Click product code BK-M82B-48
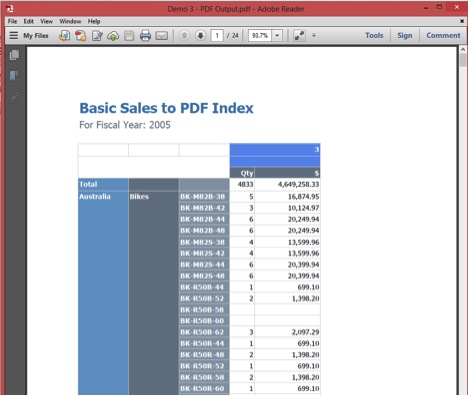 coord(202,231)
